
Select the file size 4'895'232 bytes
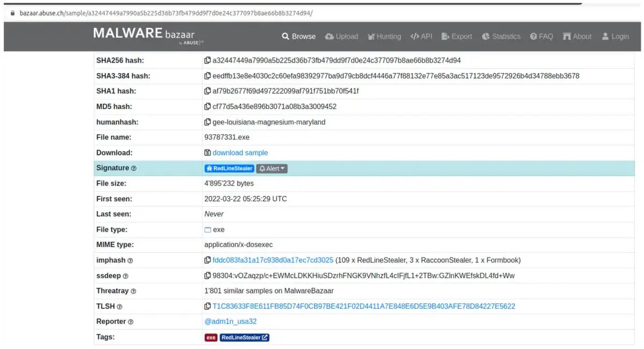pos(229,184)
